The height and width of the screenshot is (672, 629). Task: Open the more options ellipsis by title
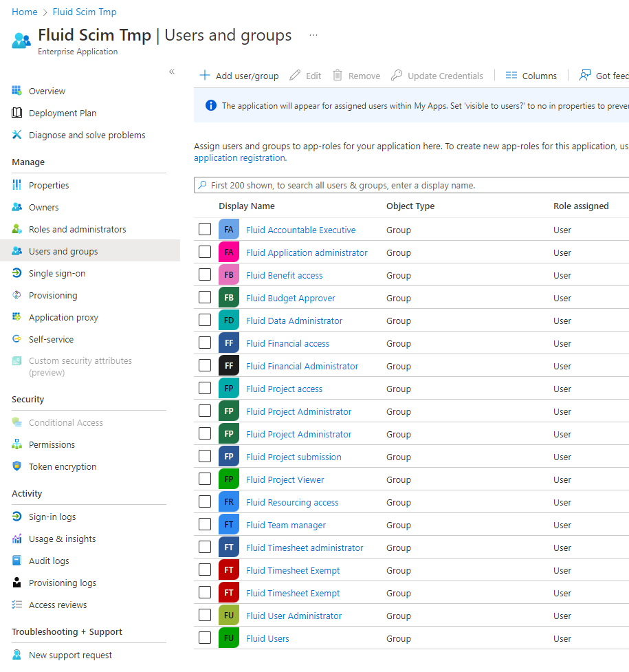pos(313,35)
